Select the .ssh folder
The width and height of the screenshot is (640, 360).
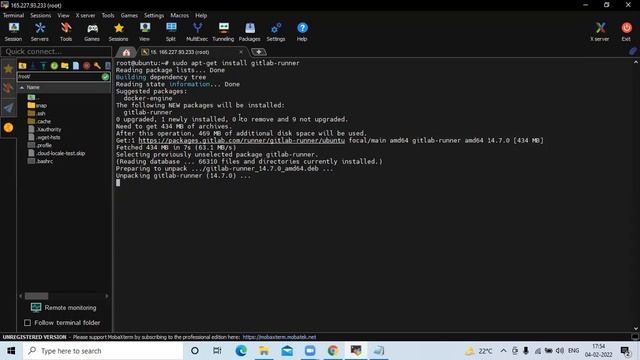tap(37, 113)
